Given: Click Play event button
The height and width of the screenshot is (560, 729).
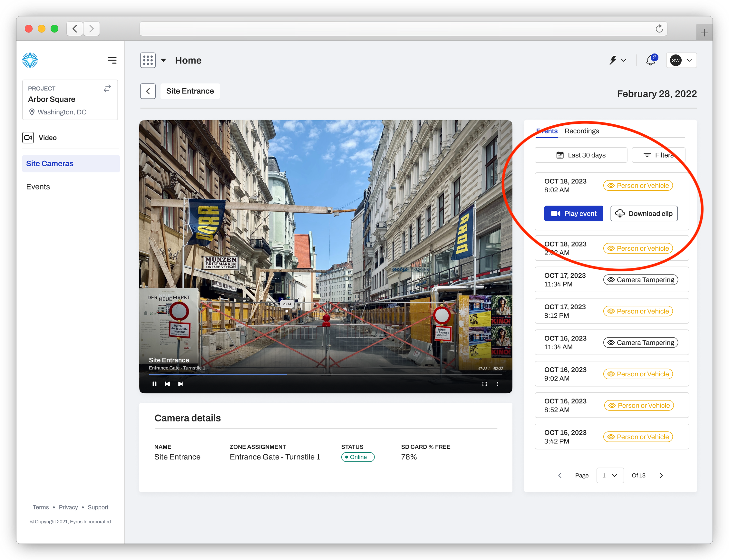Looking at the screenshot, I should pos(573,213).
